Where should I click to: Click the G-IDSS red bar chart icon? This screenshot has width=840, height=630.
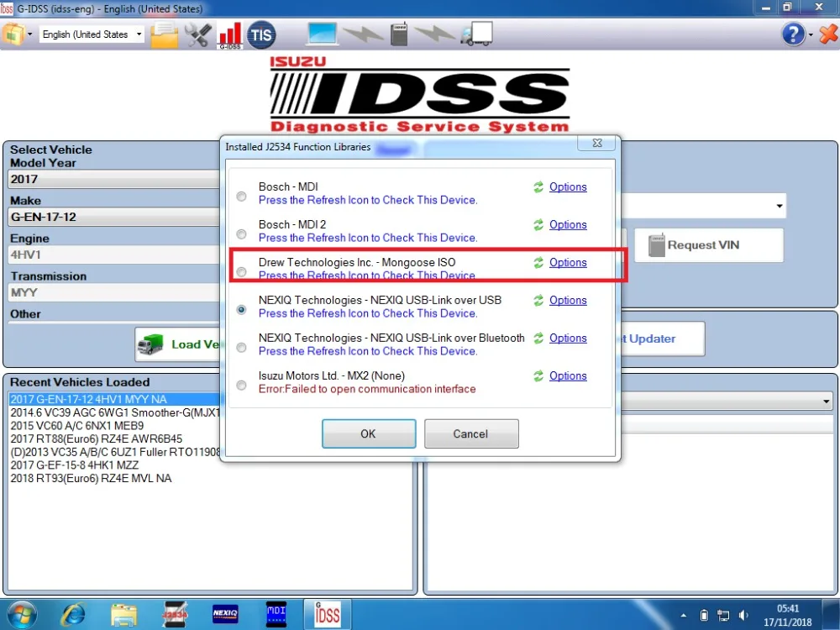coord(230,35)
